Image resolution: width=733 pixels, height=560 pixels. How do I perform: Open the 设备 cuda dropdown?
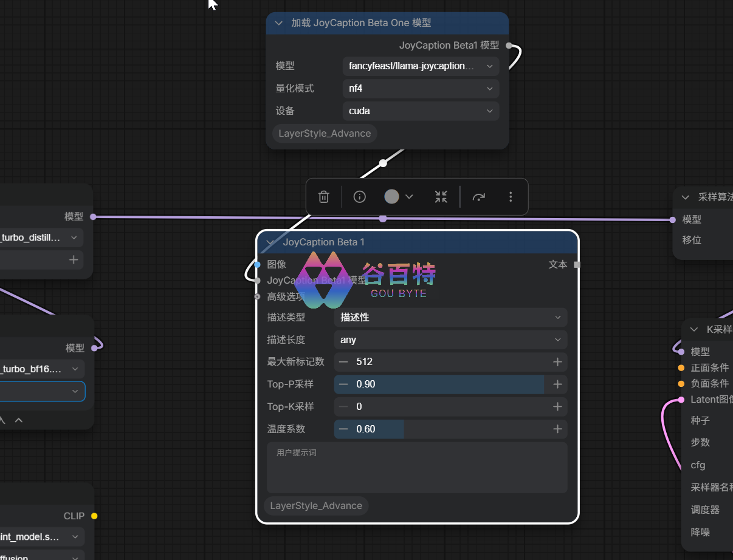point(421,111)
